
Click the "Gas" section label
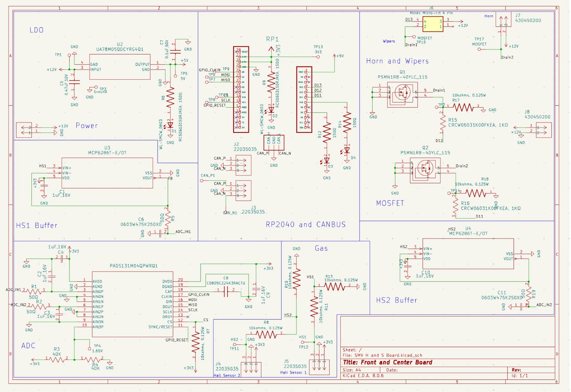click(x=321, y=248)
